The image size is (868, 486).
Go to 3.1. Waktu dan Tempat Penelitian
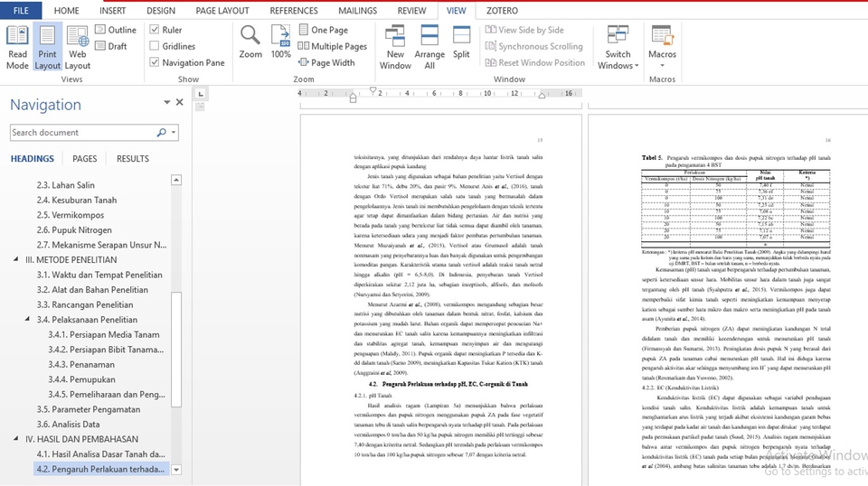pyautogui.click(x=99, y=275)
